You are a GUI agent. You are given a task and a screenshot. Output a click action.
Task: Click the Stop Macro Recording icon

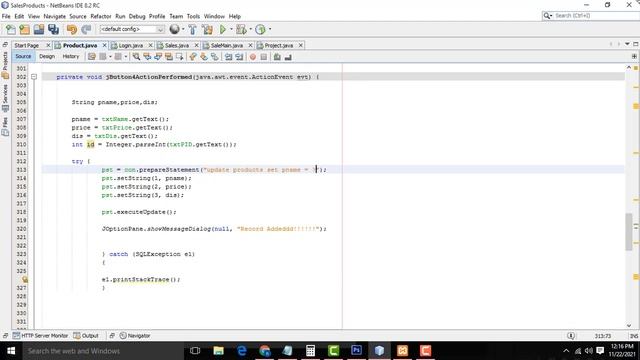click(264, 57)
